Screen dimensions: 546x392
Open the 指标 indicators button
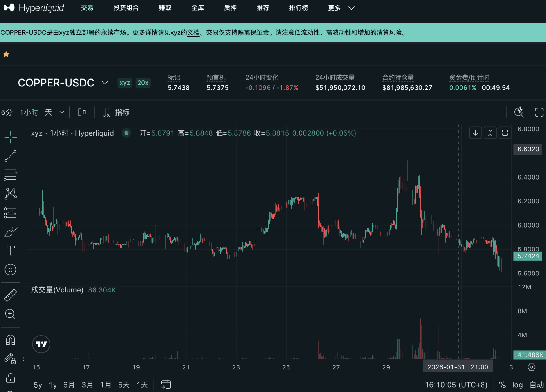117,112
